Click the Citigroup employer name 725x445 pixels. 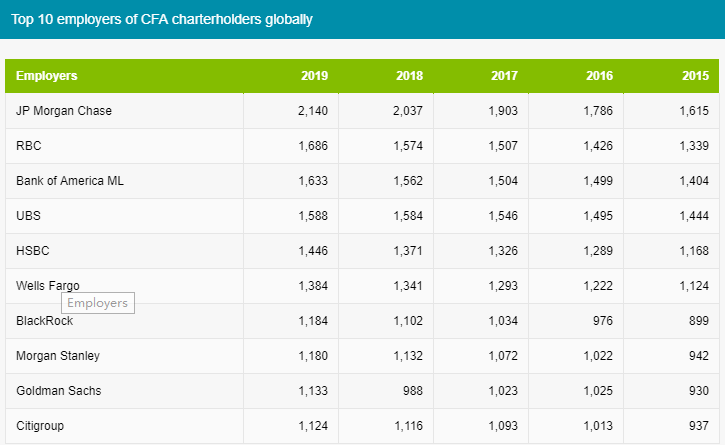tap(40, 426)
